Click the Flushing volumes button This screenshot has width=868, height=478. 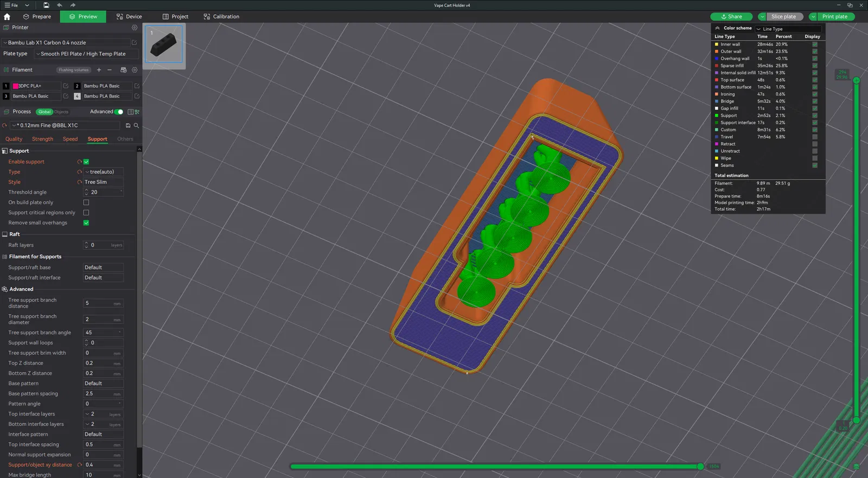pyautogui.click(x=74, y=70)
